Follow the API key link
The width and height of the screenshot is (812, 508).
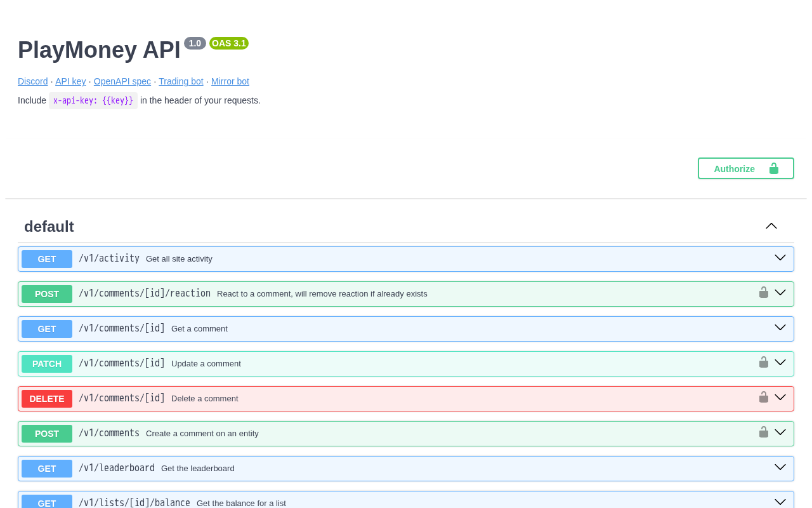pyautogui.click(x=70, y=81)
